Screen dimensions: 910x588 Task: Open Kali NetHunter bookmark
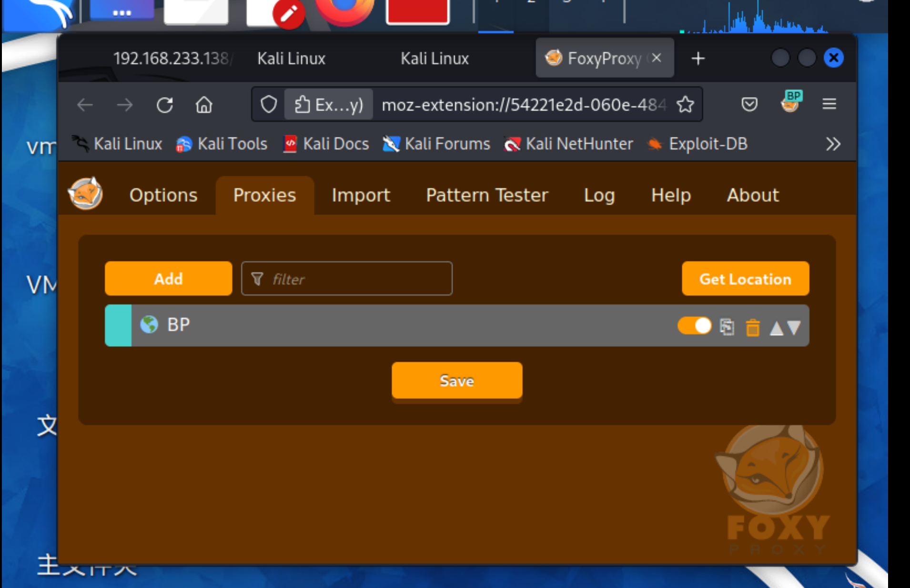(x=569, y=144)
